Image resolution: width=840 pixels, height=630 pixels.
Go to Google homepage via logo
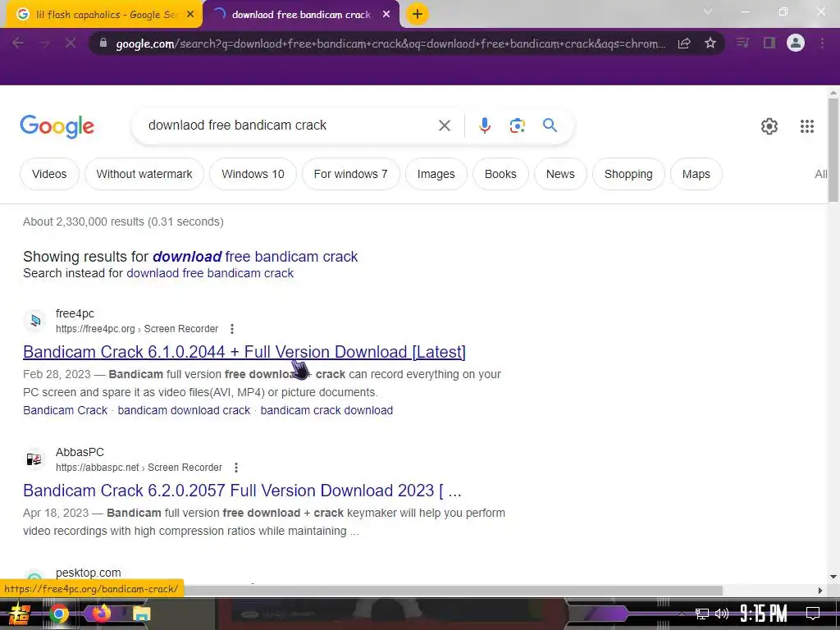coord(57,126)
